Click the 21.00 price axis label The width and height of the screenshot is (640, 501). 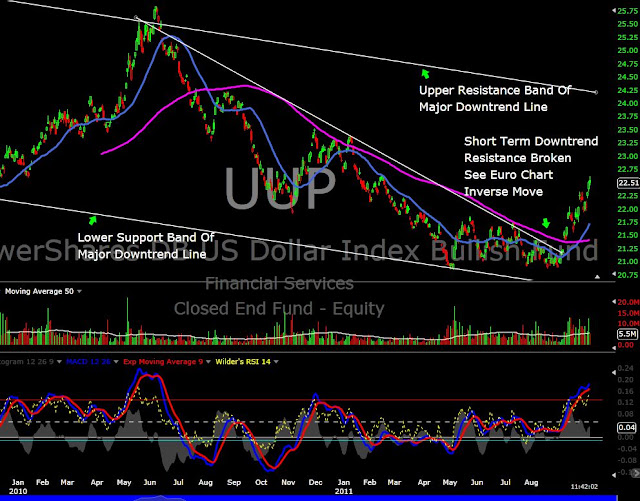tap(629, 262)
